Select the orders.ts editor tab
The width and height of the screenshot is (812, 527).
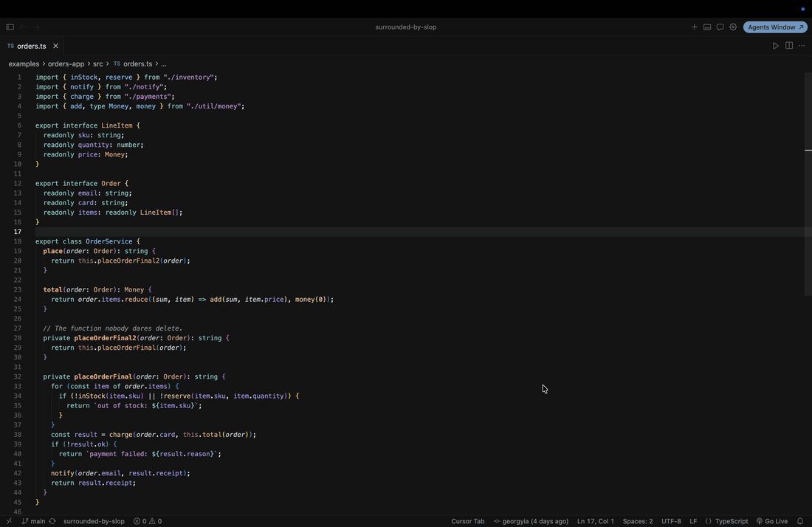point(32,46)
